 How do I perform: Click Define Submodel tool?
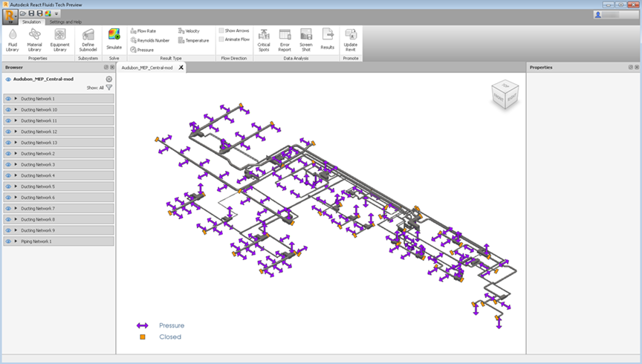pyautogui.click(x=88, y=40)
